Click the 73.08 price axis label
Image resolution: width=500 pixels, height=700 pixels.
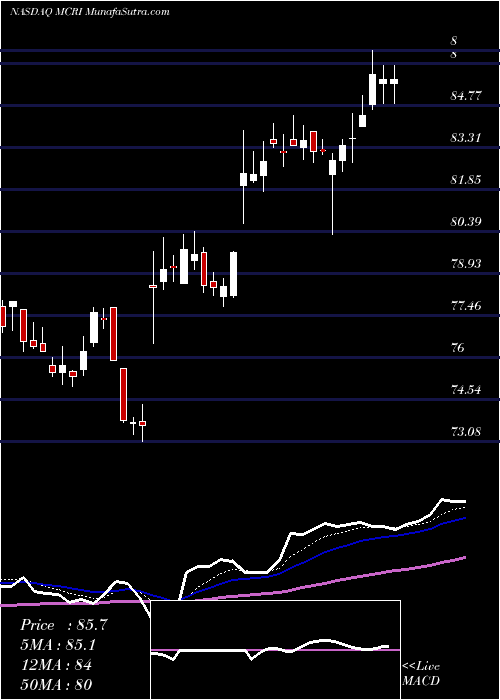point(466,432)
